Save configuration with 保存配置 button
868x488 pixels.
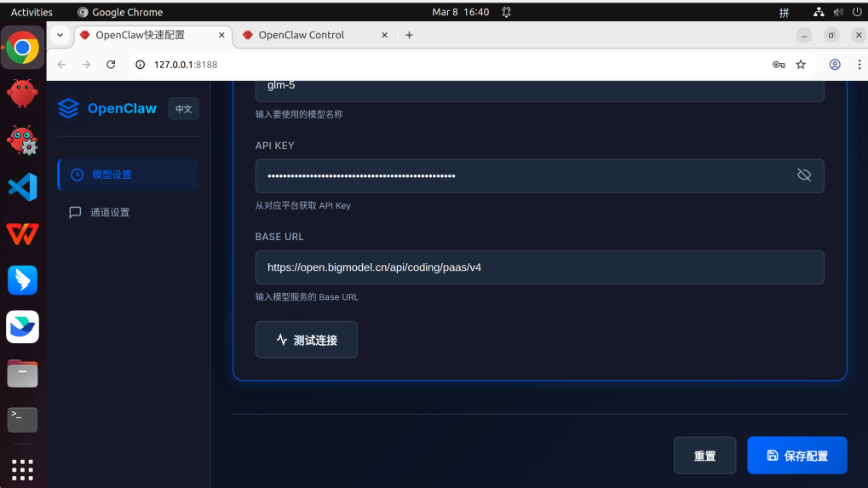click(796, 456)
